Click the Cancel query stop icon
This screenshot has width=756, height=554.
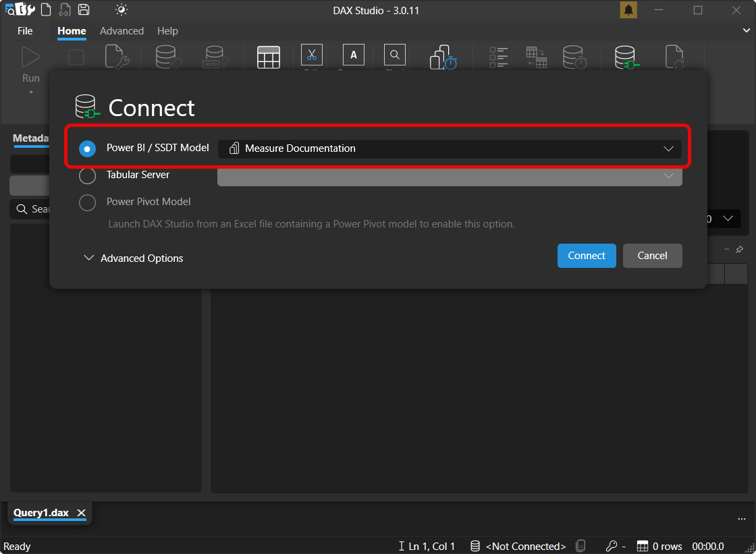[76, 57]
